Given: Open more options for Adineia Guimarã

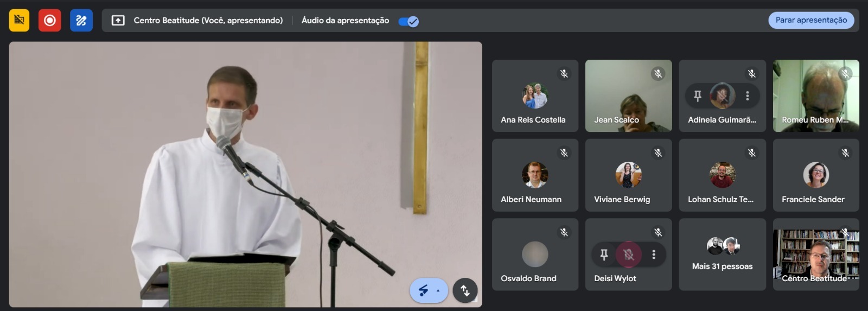Looking at the screenshot, I should (748, 96).
